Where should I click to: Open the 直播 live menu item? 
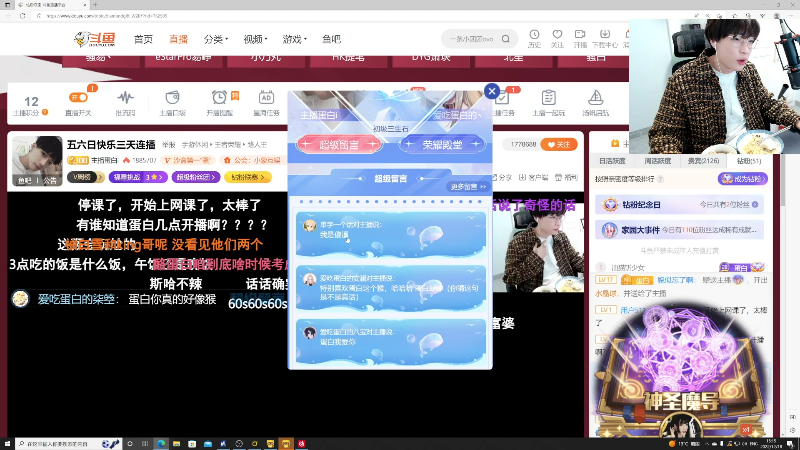coord(178,39)
